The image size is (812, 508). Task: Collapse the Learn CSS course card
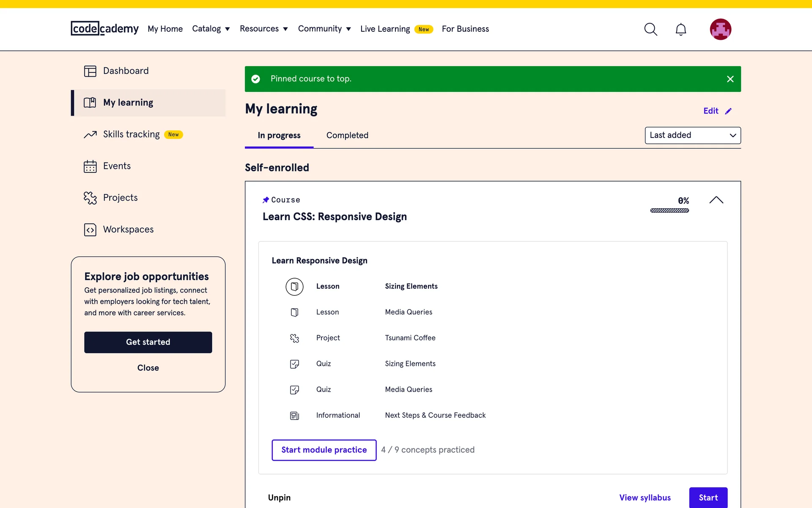click(x=716, y=200)
